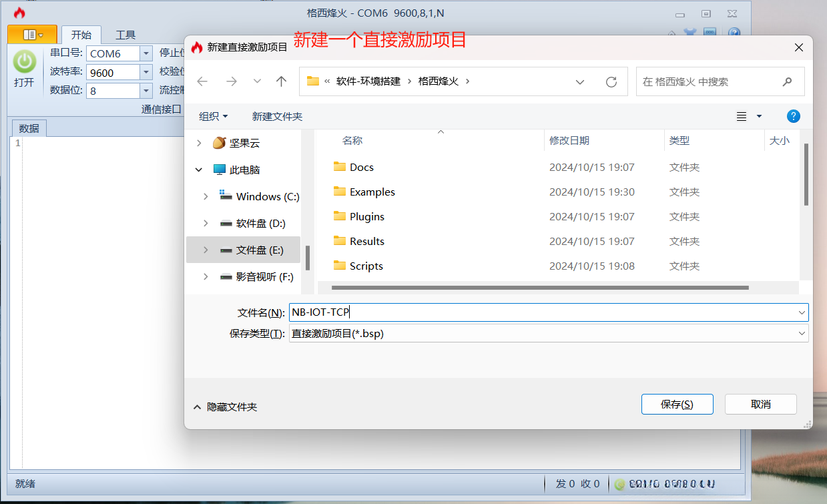The image size is (827, 504).
Task: Expand the 文件盘 (E:) tree node
Action: tap(206, 250)
